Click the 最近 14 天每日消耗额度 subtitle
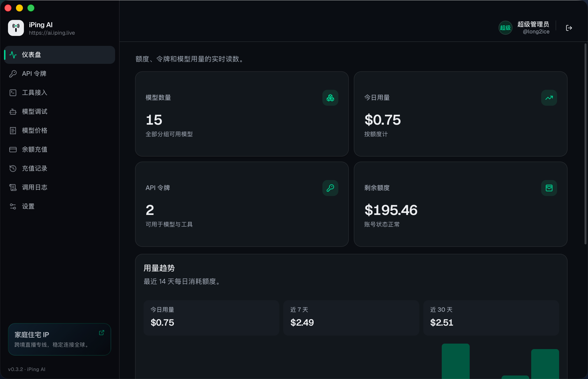The image size is (588, 379). pos(182,282)
